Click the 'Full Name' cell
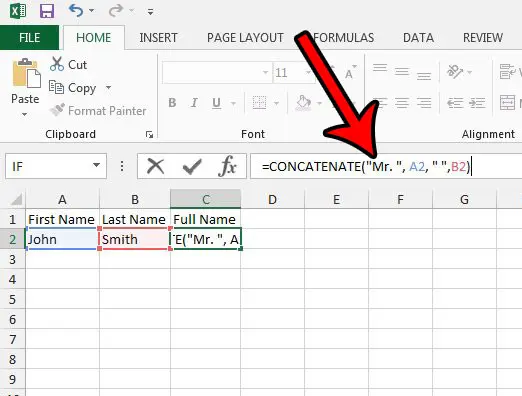 (x=206, y=219)
